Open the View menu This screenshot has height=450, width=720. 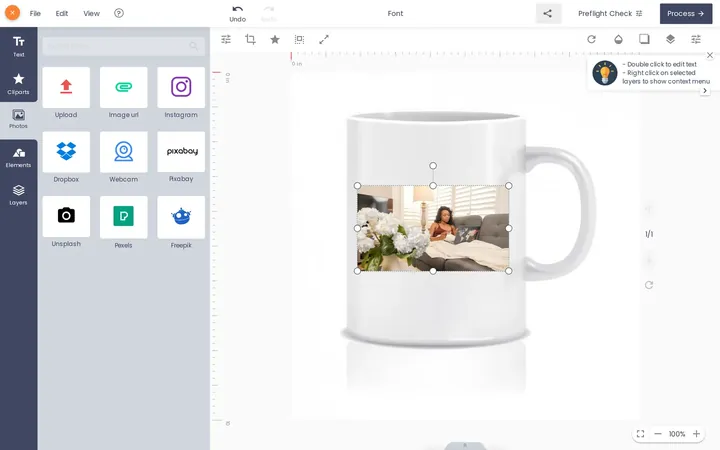point(91,13)
